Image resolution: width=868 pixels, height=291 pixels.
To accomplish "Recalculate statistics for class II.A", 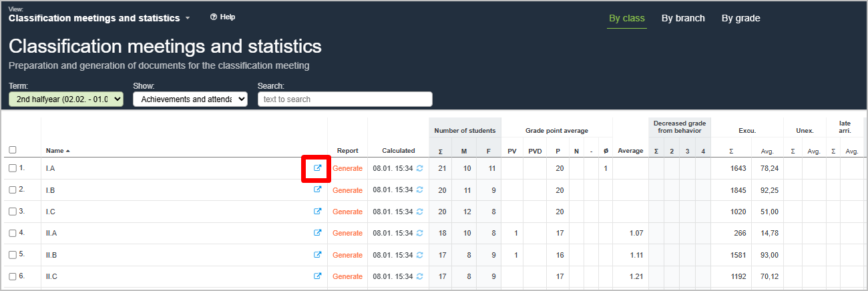I will pos(420,233).
